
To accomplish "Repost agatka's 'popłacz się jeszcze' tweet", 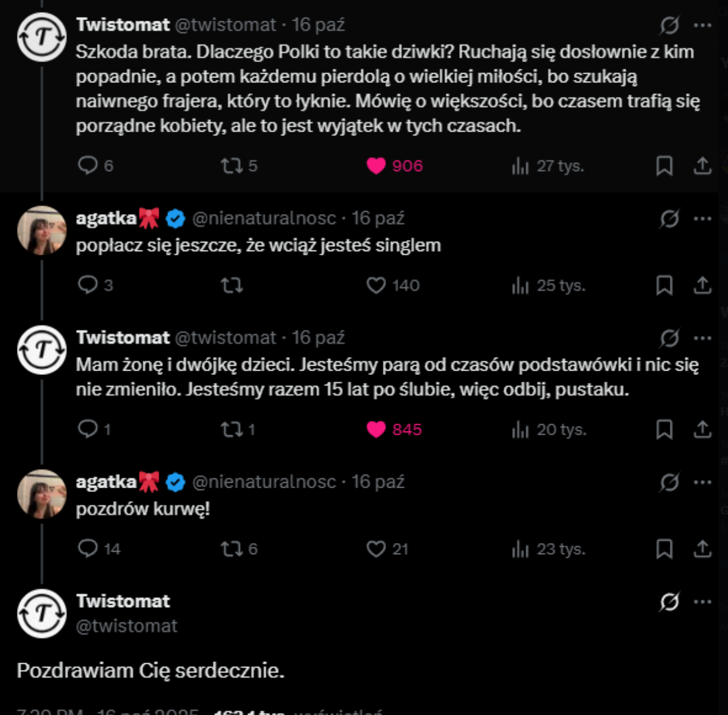I will pos(232,285).
